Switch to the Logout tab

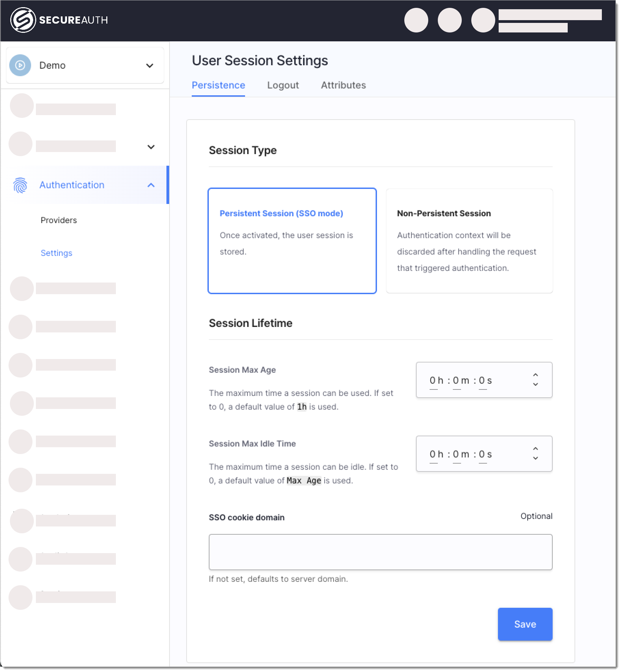(x=283, y=85)
